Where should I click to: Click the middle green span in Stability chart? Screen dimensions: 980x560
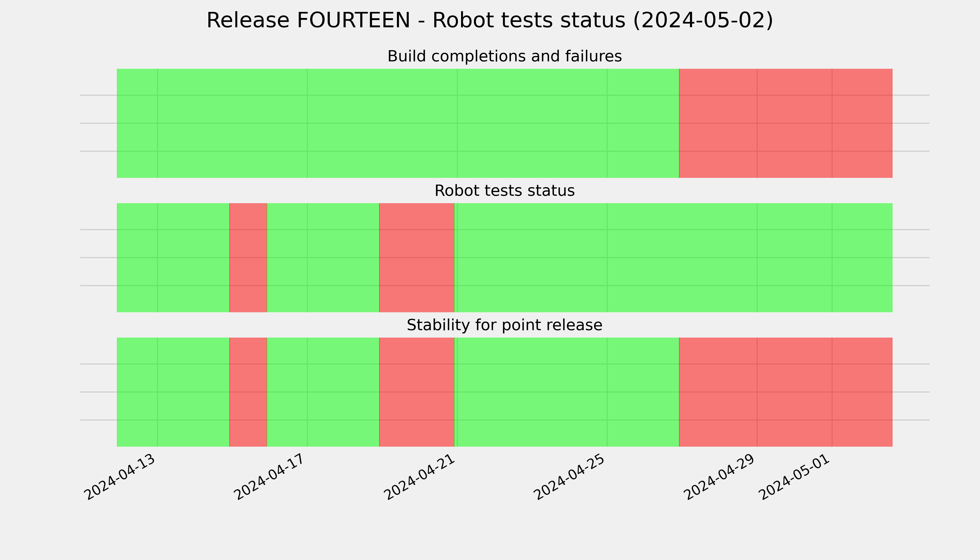pos(567,392)
